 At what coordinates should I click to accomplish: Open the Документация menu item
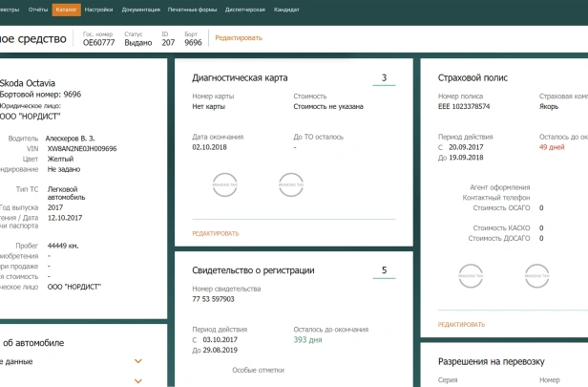tap(141, 8)
